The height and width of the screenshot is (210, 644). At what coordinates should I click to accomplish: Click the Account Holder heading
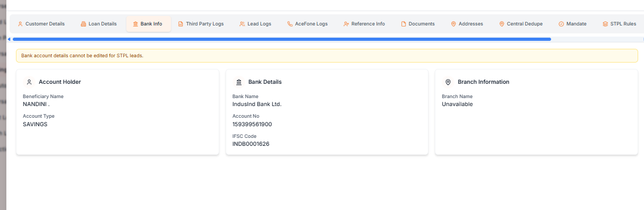[x=59, y=82]
